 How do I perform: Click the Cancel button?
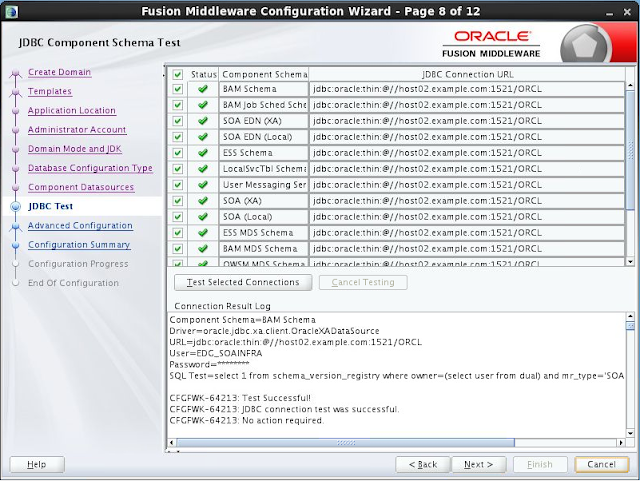click(x=602, y=465)
